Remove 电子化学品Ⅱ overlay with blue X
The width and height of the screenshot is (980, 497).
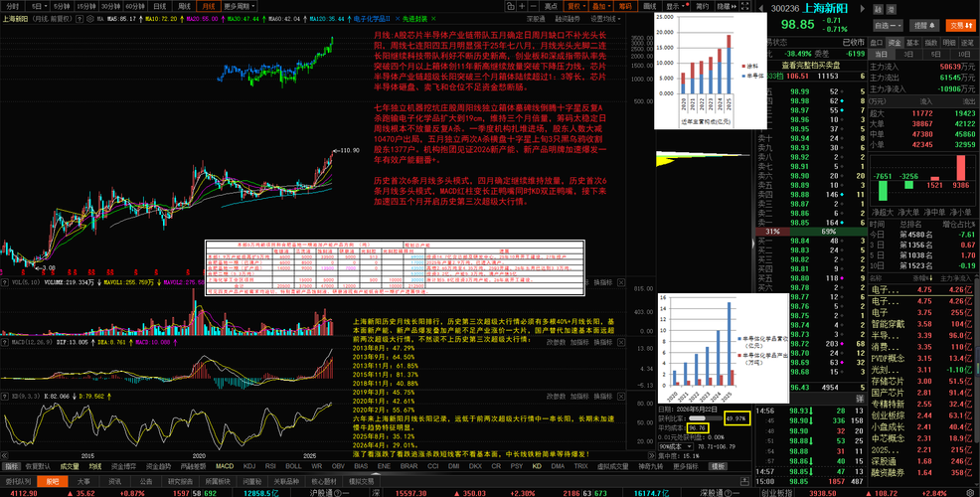tap(398, 19)
